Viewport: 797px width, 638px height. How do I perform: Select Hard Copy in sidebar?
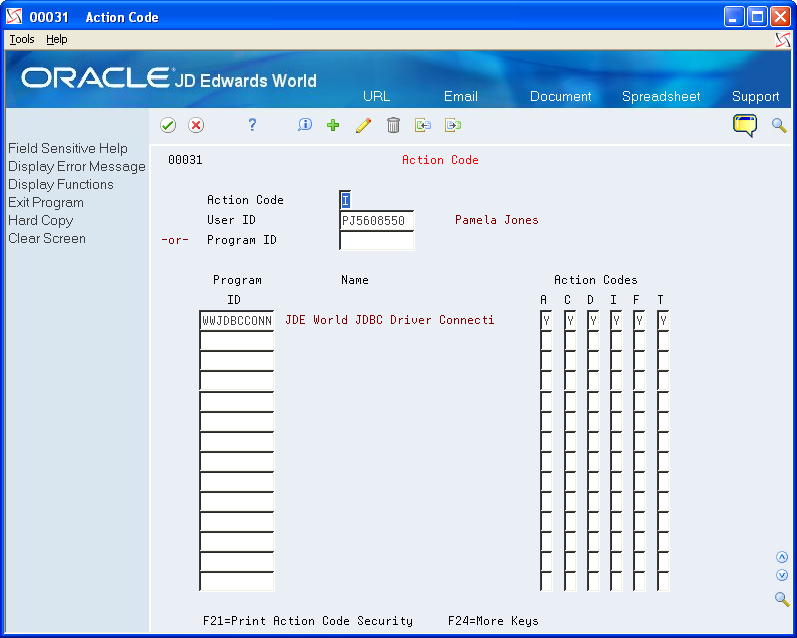click(41, 220)
